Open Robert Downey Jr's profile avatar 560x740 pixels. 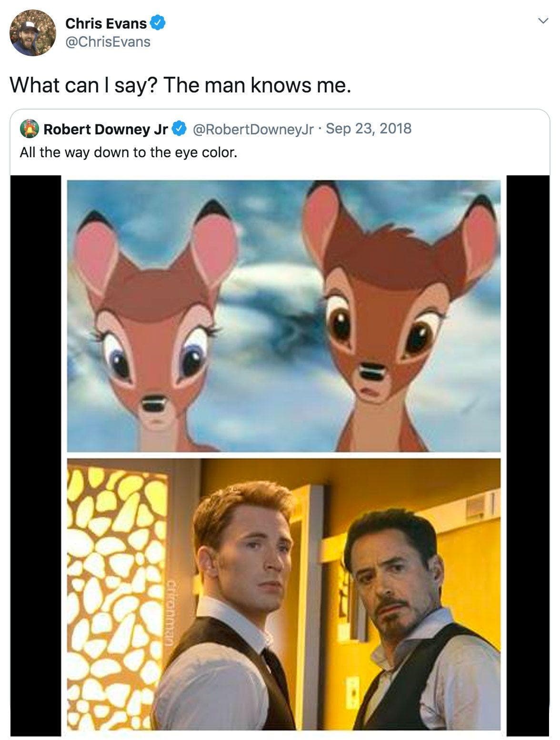[x=28, y=128]
